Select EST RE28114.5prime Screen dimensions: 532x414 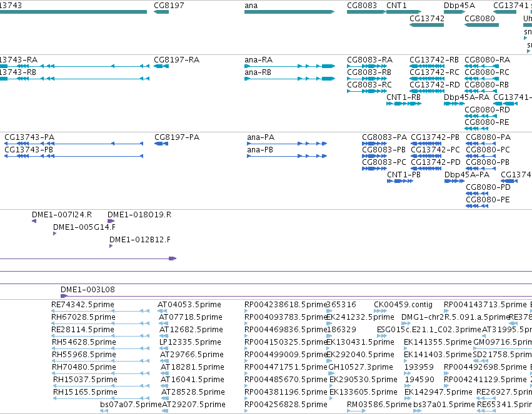(100, 336)
